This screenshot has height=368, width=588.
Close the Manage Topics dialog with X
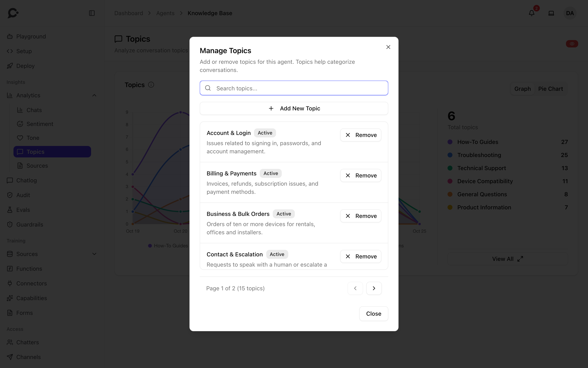pos(388,47)
